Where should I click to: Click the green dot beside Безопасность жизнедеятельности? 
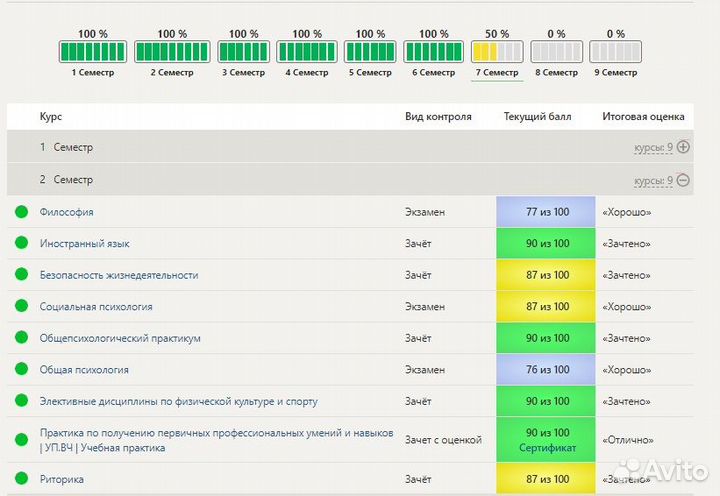coord(21,275)
